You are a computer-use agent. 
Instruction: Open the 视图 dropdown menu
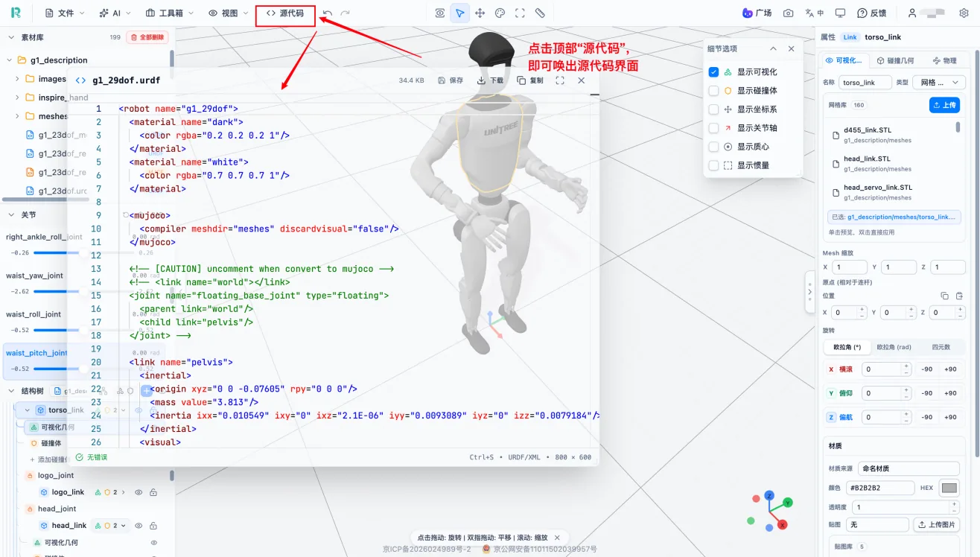pyautogui.click(x=228, y=13)
